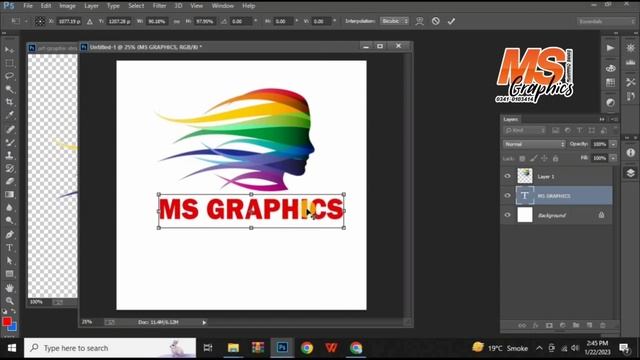Select the History Brush tool
Viewport: 640px width, 360px height.
(9, 168)
